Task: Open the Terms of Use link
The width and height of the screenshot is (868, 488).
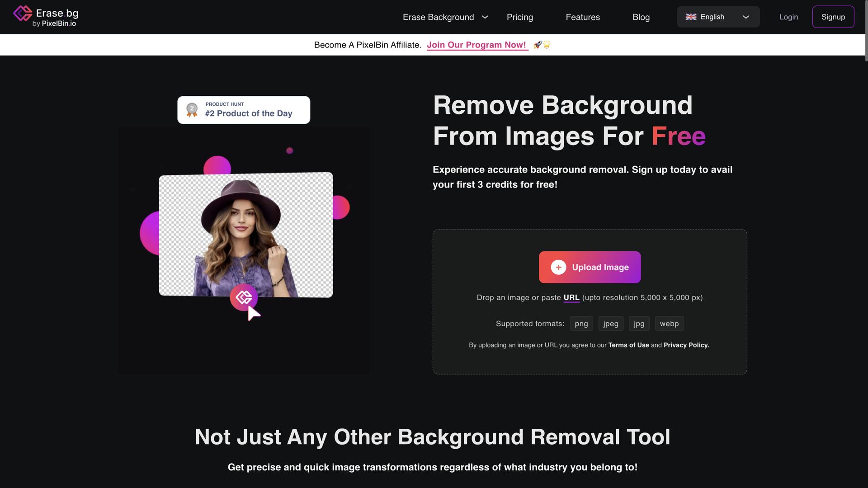Action: [x=628, y=345]
